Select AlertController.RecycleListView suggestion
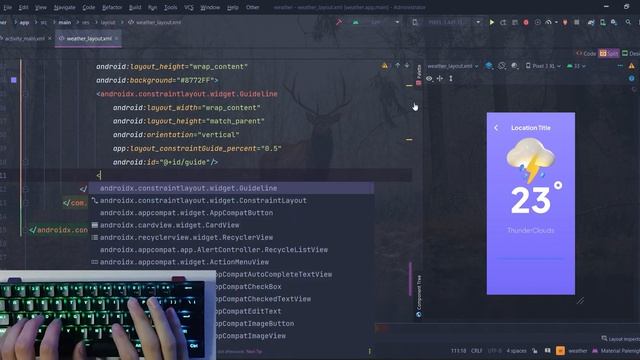 coord(231,249)
